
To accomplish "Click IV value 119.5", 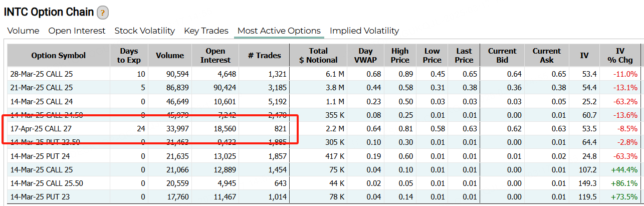I will (x=588, y=196).
